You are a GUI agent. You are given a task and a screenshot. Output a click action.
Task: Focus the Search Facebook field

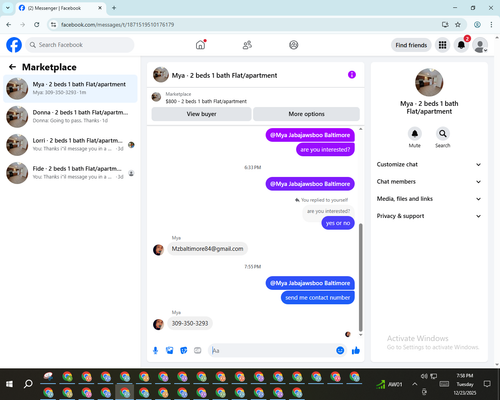[80, 45]
